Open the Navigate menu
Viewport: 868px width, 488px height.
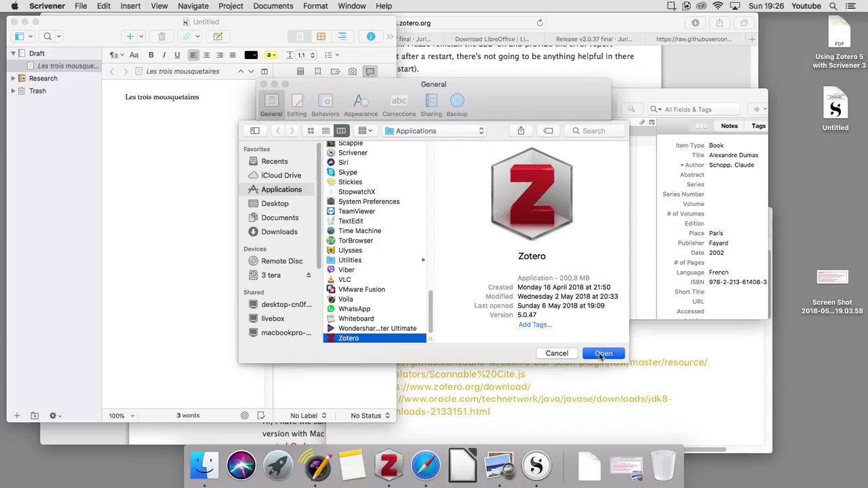pos(193,6)
